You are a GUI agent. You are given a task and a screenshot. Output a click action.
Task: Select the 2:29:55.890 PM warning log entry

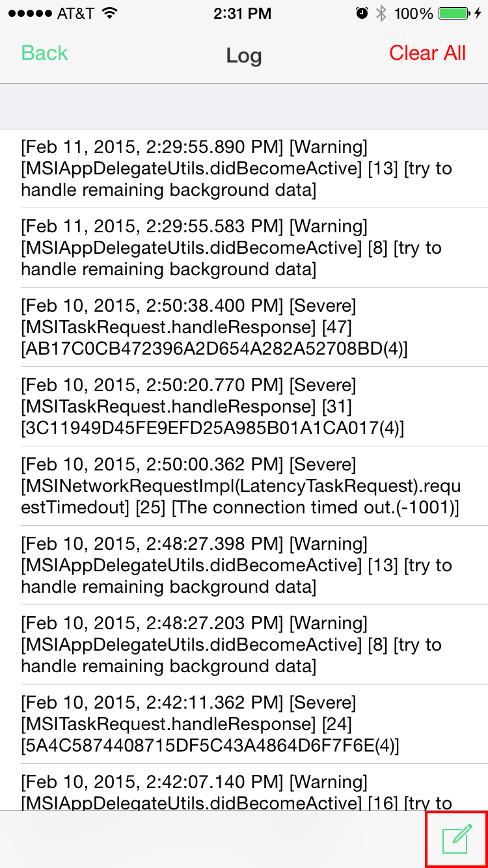[244, 169]
